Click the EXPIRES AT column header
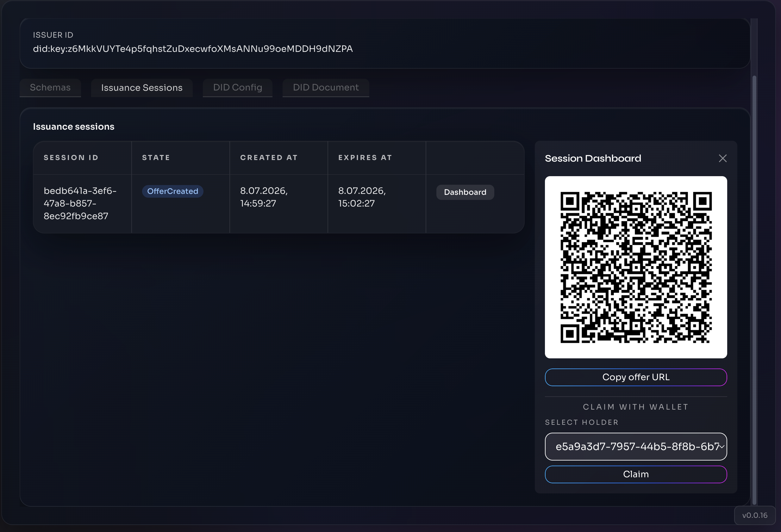781x532 pixels. [365, 158]
